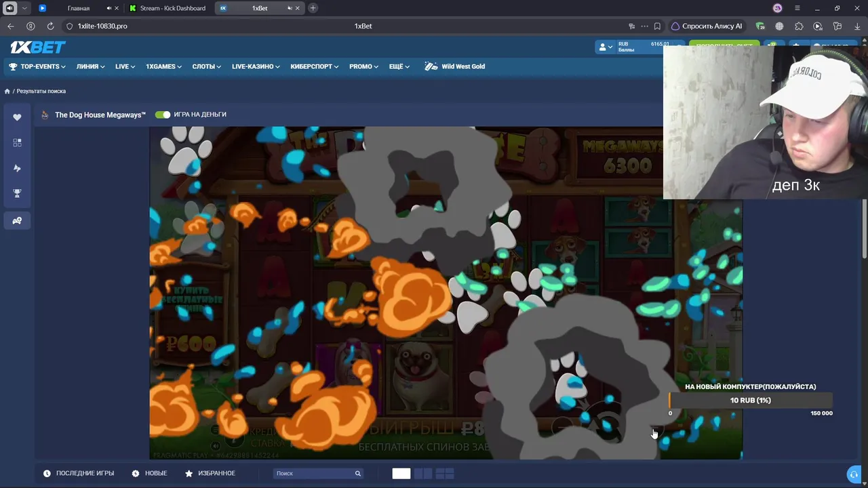The width and height of the screenshot is (868, 488).
Task: Select the gamepad icon in the left sidebar
Action: [x=17, y=220]
